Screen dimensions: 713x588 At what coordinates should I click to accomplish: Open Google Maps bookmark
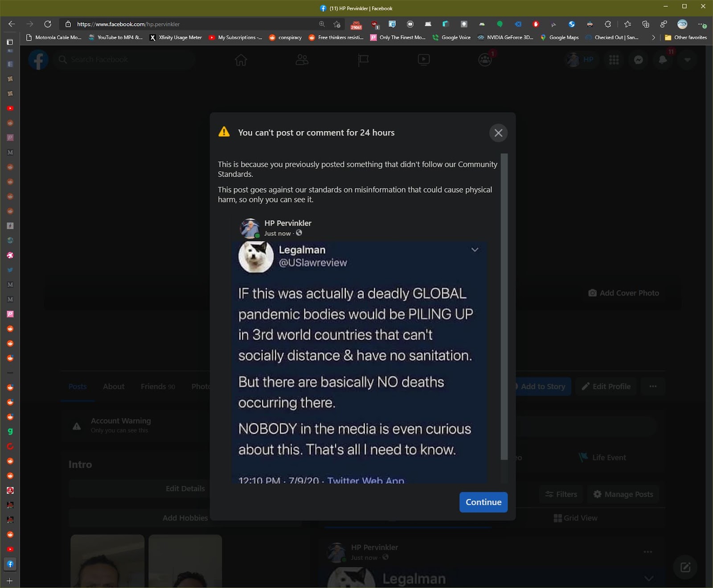point(559,37)
